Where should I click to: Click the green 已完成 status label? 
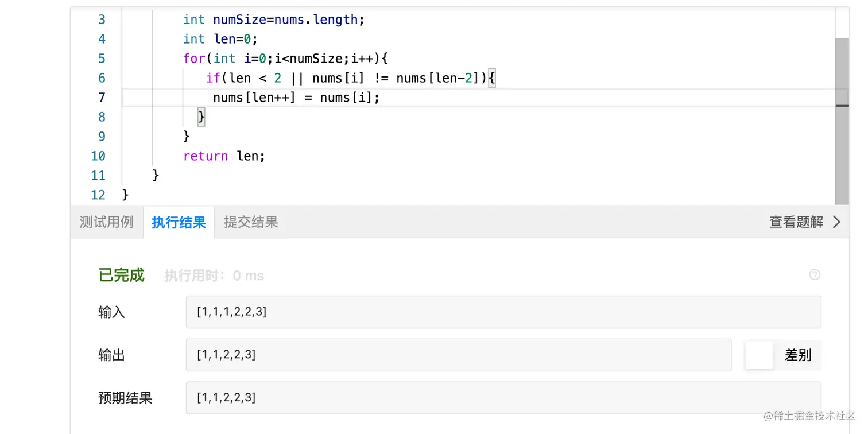(121, 276)
